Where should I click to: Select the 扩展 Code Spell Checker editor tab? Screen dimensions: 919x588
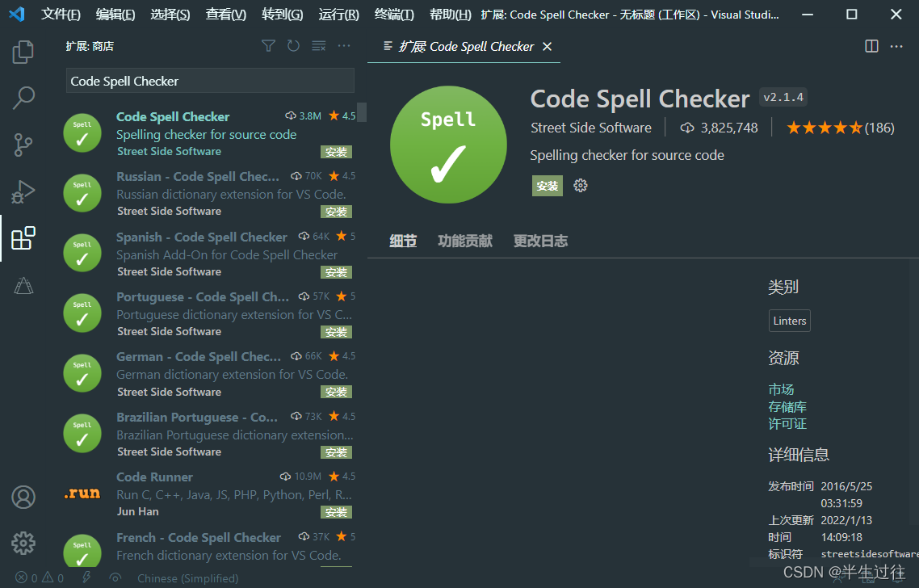[464, 46]
